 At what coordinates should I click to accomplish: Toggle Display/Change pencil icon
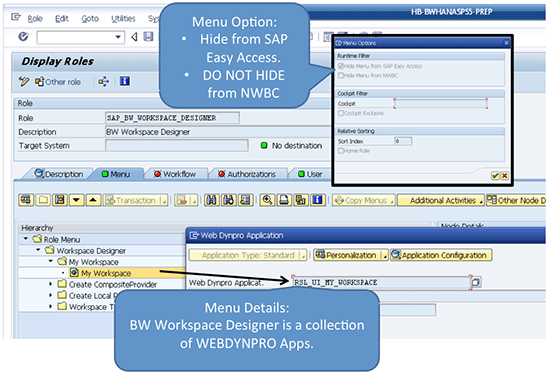[24, 81]
